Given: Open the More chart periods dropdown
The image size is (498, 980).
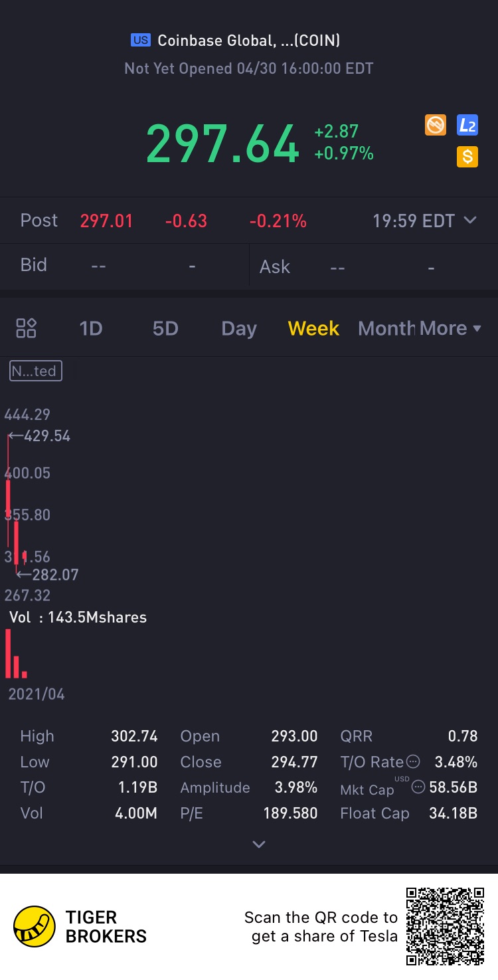Looking at the screenshot, I should [450, 328].
